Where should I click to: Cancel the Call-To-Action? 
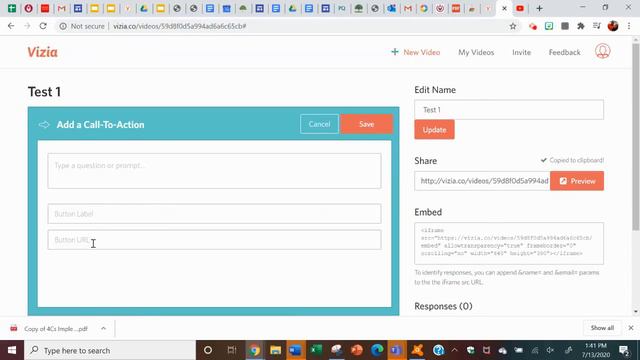coord(319,124)
